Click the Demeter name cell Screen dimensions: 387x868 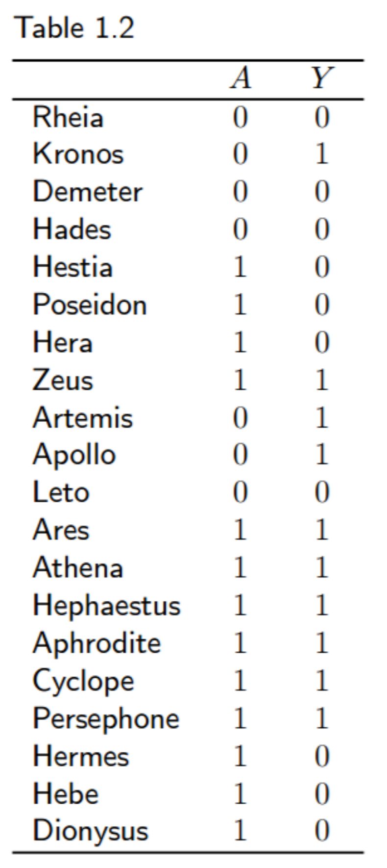point(87,192)
